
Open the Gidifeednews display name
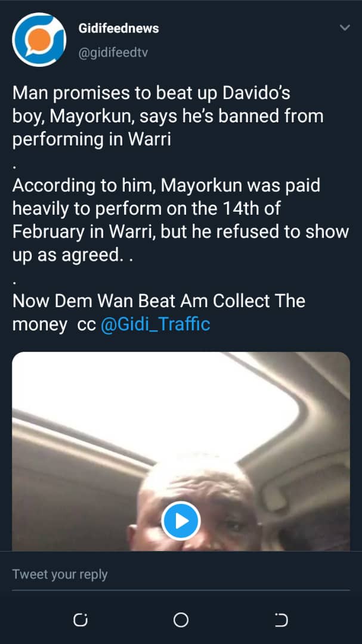click(119, 28)
